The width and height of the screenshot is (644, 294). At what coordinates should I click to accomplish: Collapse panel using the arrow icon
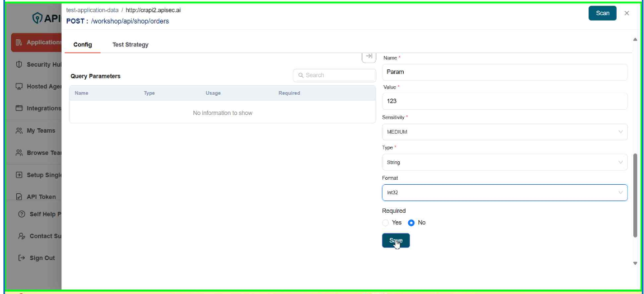click(x=368, y=57)
